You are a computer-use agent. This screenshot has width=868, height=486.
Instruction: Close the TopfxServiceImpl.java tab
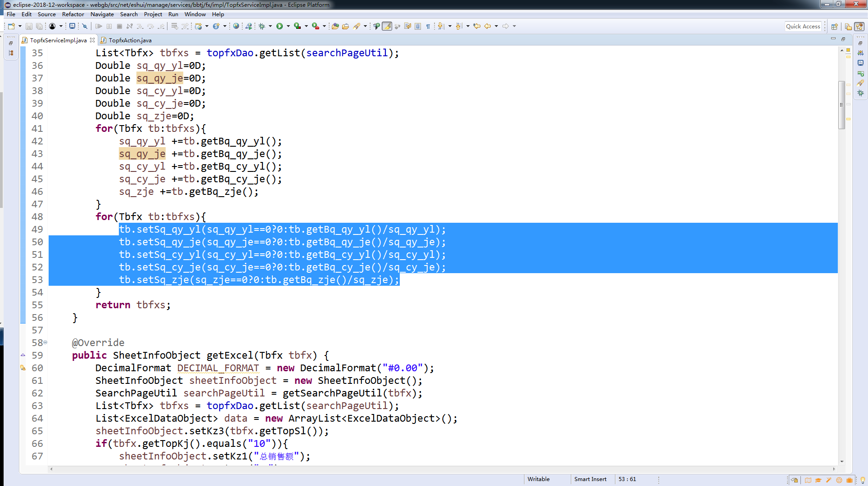pyautogui.click(x=92, y=40)
